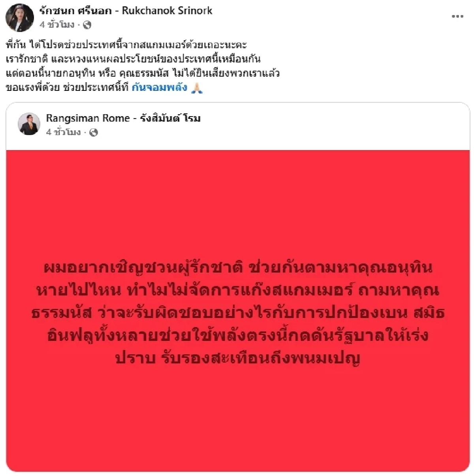Click the Rangsiman Rome author name
This screenshot has width=474, height=476.
coord(123,118)
